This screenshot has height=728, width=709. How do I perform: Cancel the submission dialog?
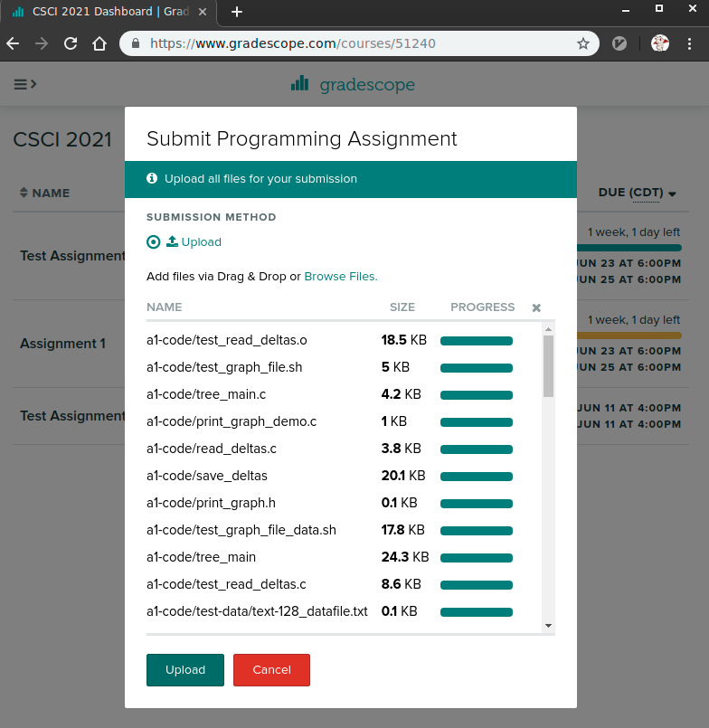(x=271, y=670)
